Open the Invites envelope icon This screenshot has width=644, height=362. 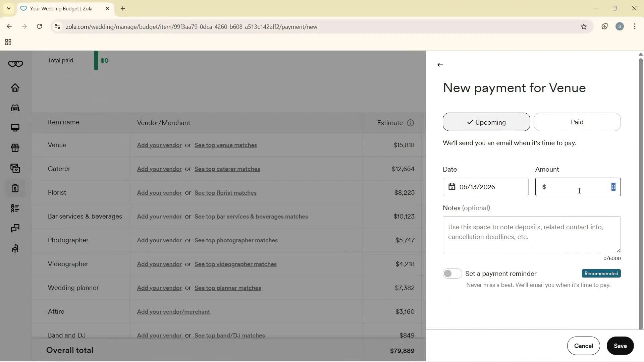tap(15, 168)
